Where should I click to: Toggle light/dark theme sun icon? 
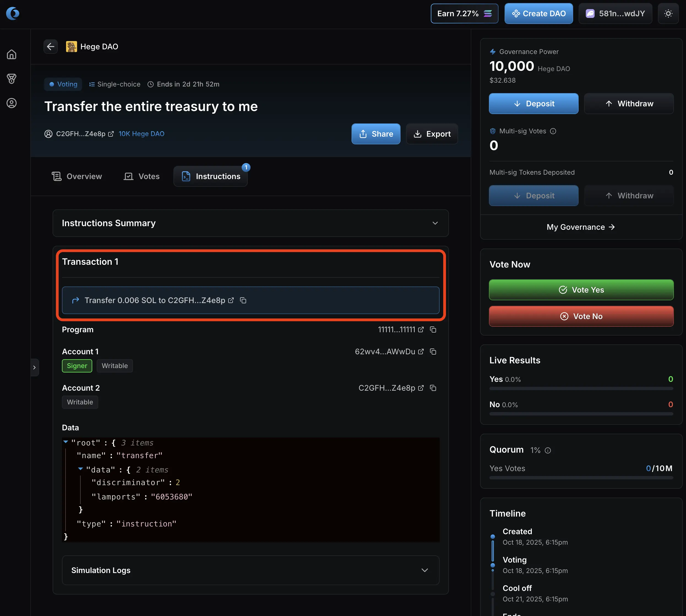(x=668, y=13)
